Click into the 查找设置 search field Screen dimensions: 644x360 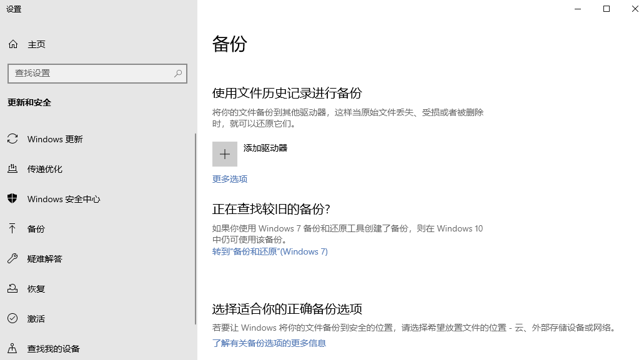pyautogui.click(x=91, y=73)
